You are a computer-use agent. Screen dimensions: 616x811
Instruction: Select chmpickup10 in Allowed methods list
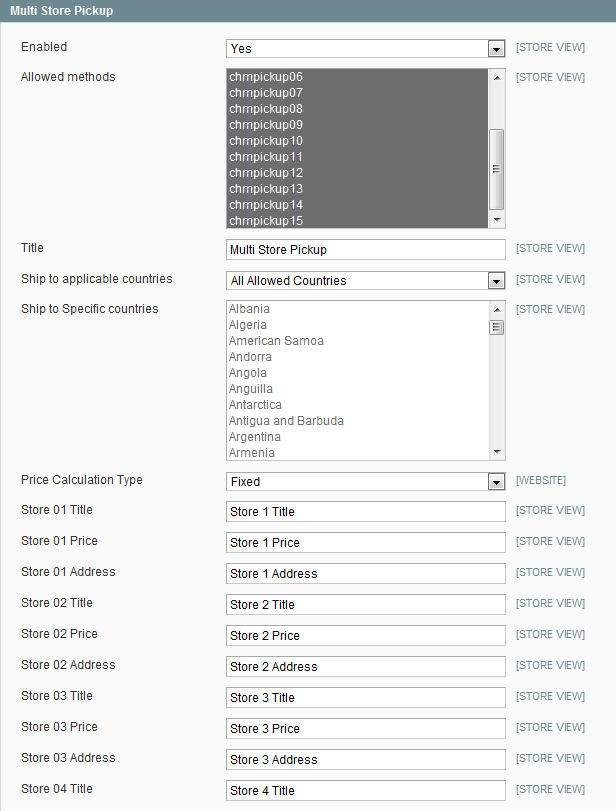358,141
